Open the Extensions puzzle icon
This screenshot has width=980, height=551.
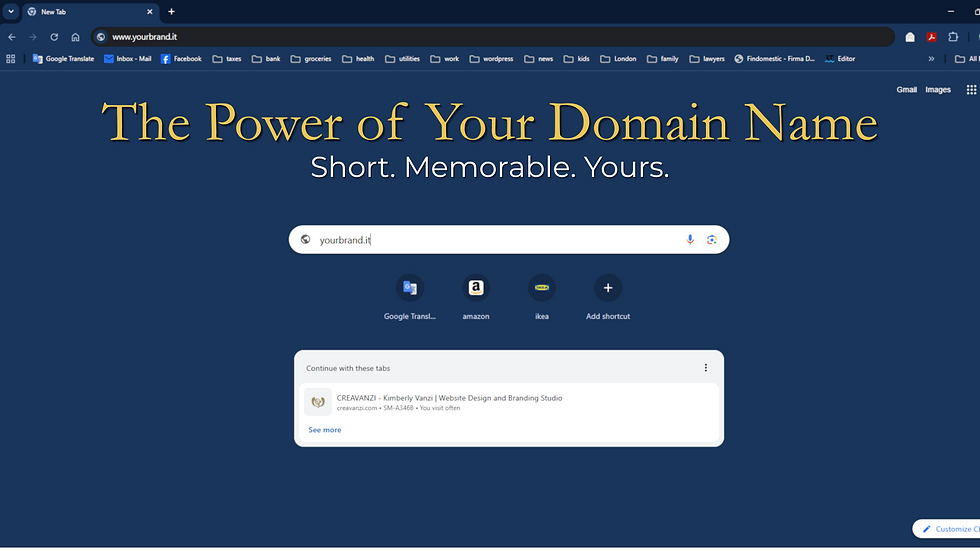click(x=953, y=37)
